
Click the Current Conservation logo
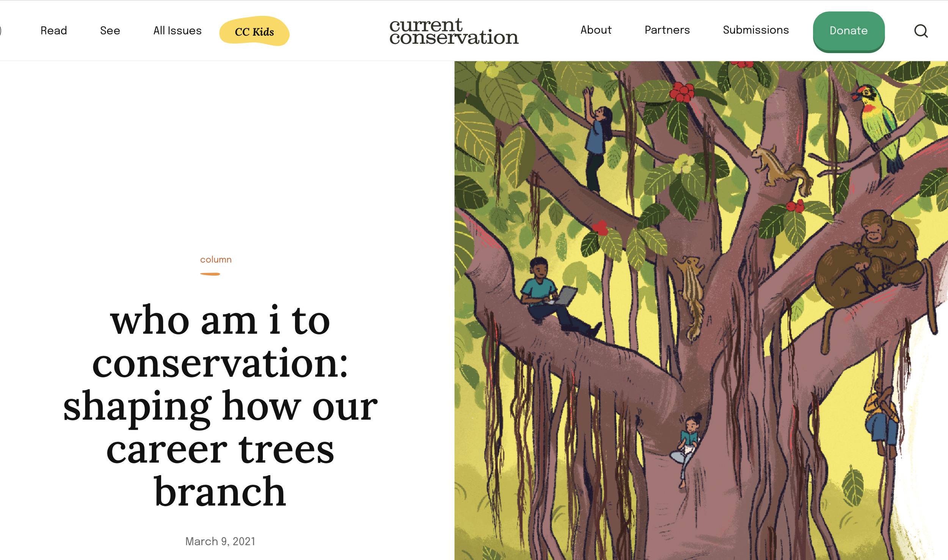(454, 31)
